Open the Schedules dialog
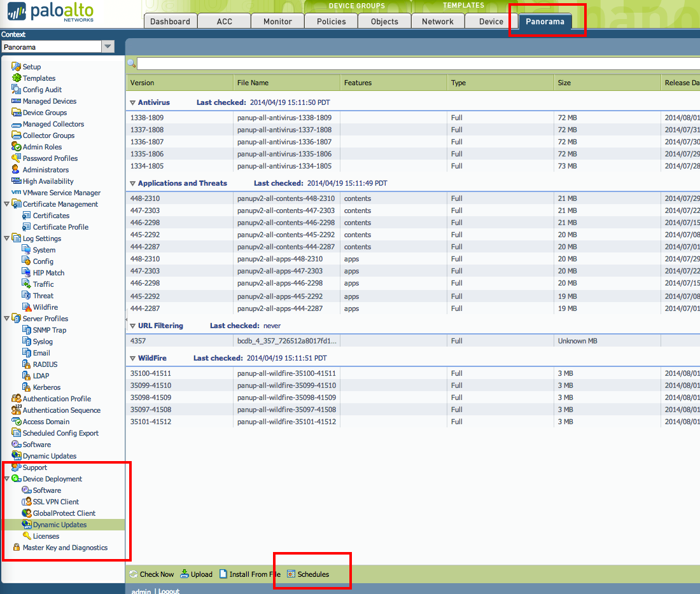This screenshot has width=700, height=594. tap(311, 574)
